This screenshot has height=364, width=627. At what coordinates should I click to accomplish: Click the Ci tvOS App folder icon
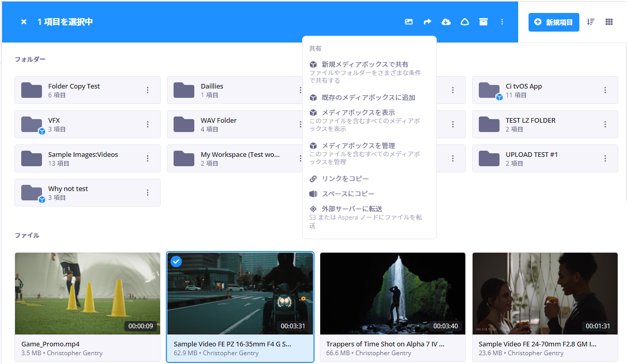coord(489,90)
